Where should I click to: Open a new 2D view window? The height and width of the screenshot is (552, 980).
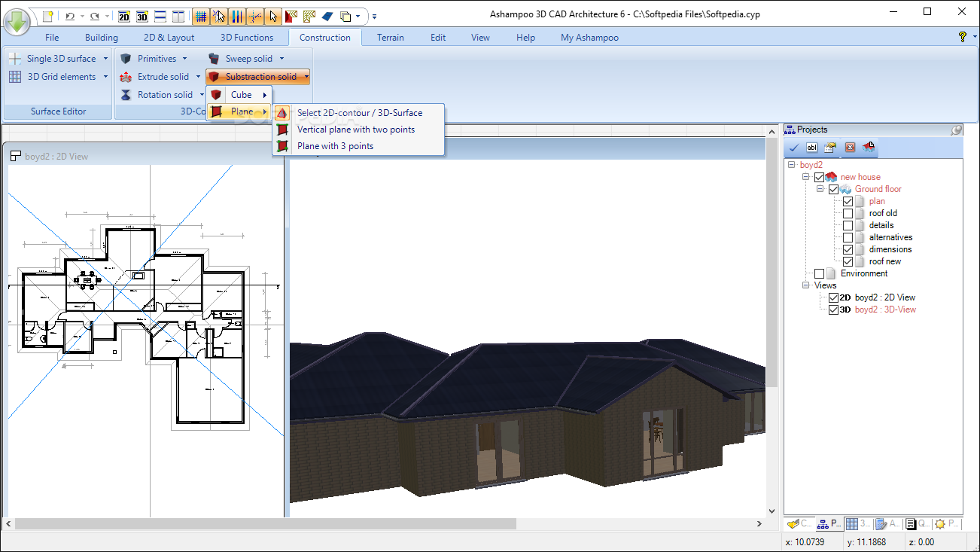[x=124, y=16]
